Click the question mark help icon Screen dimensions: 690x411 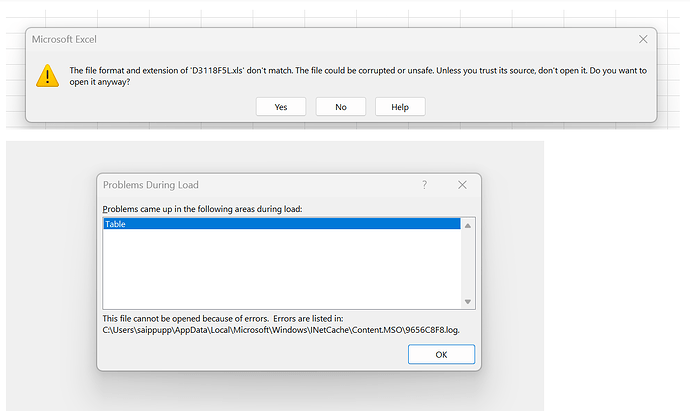(x=424, y=185)
